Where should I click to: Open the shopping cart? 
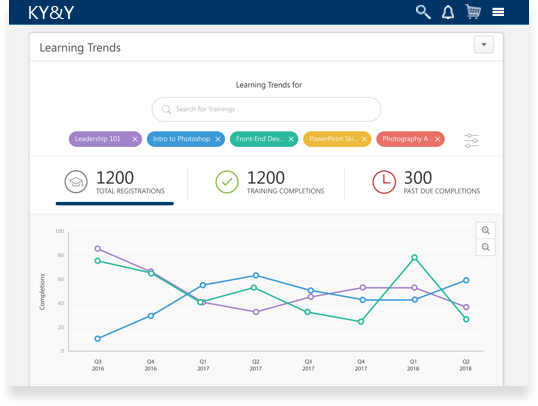(473, 12)
